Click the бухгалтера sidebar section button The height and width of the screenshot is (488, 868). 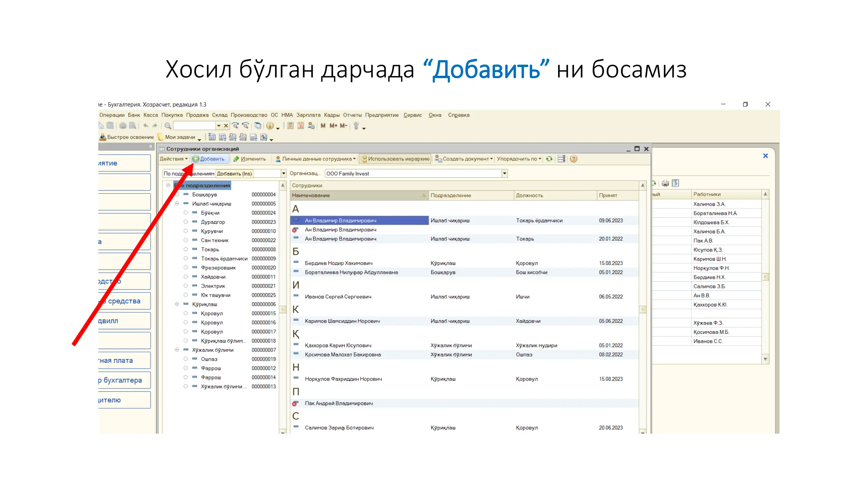click(x=124, y=380)
